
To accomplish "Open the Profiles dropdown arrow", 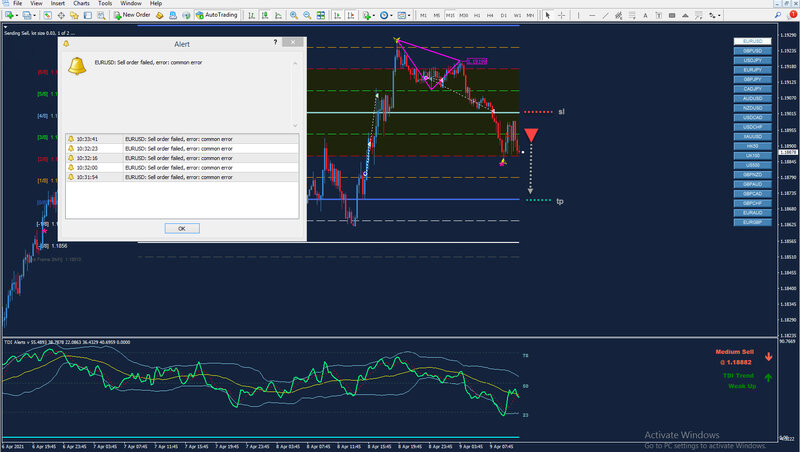I will [x=34, y=16].
